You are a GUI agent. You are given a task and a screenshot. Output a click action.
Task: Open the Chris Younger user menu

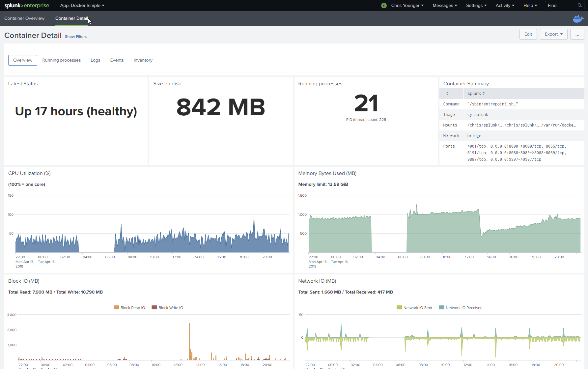point(407,6)
